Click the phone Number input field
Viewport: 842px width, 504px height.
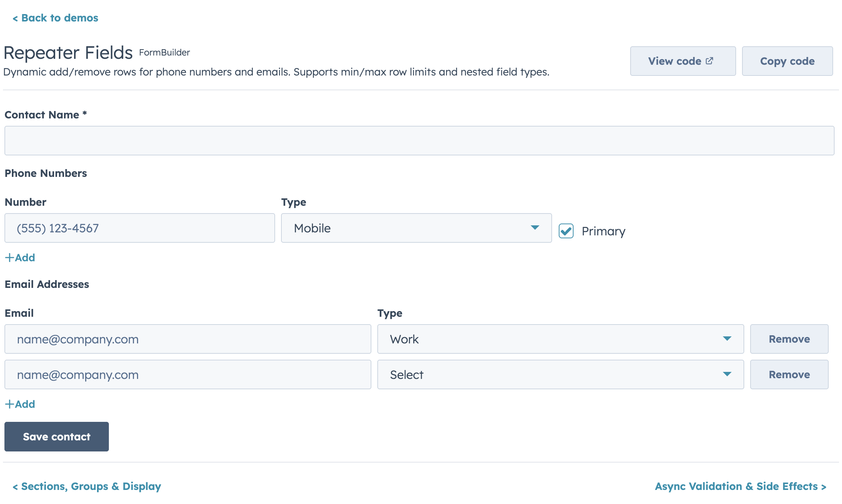pyautogui.click(x=140, y=228)
